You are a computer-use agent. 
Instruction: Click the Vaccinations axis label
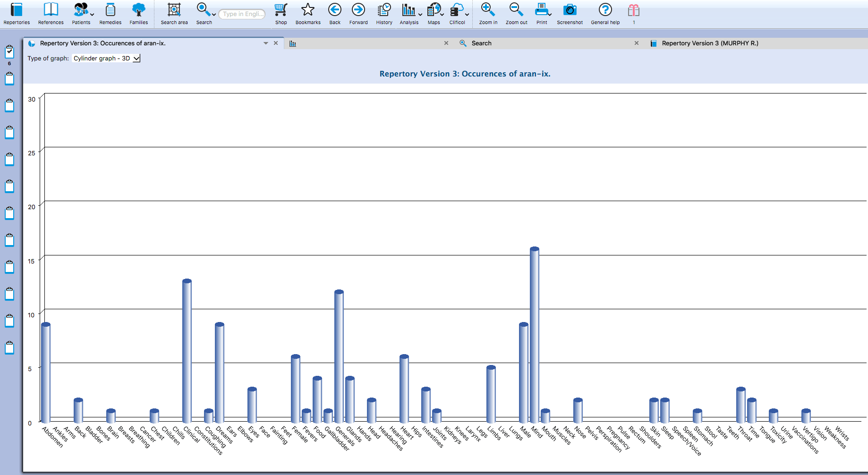pos(804,440)
